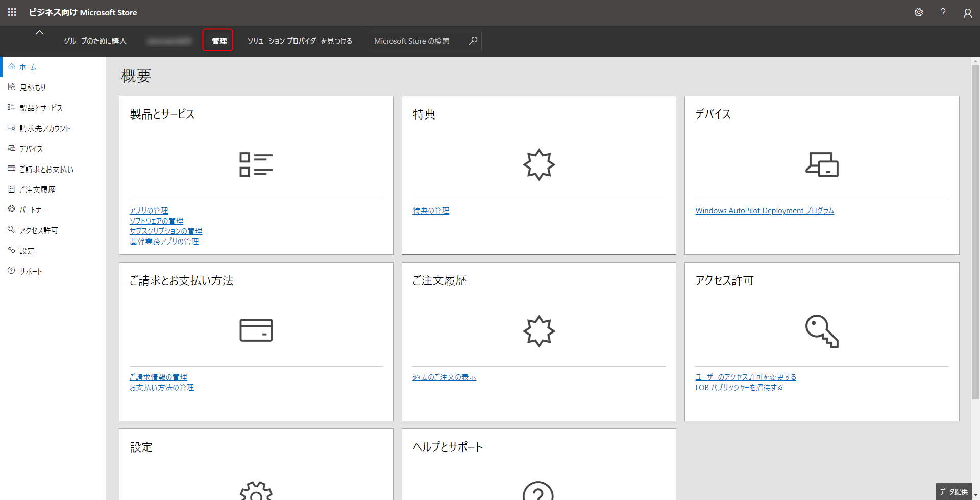Open the アプリの管理 link
This screenshot has height=500, width=980.
click(149, 210)
